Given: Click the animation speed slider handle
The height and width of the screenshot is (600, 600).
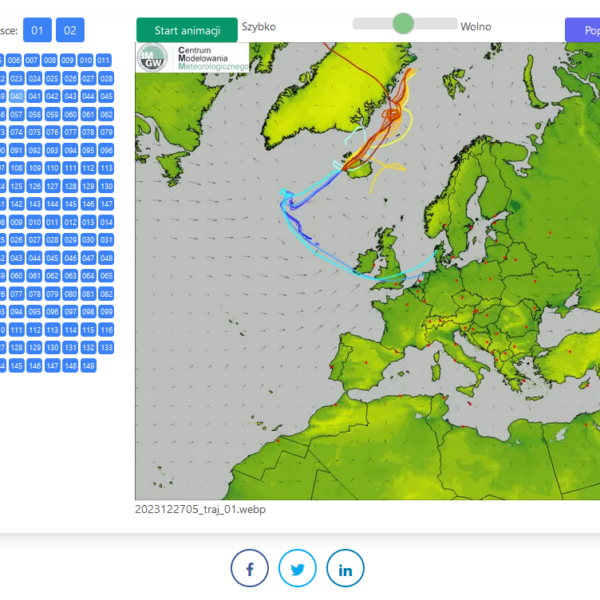Looking at the screenshot, I should [x=403, y=24].
